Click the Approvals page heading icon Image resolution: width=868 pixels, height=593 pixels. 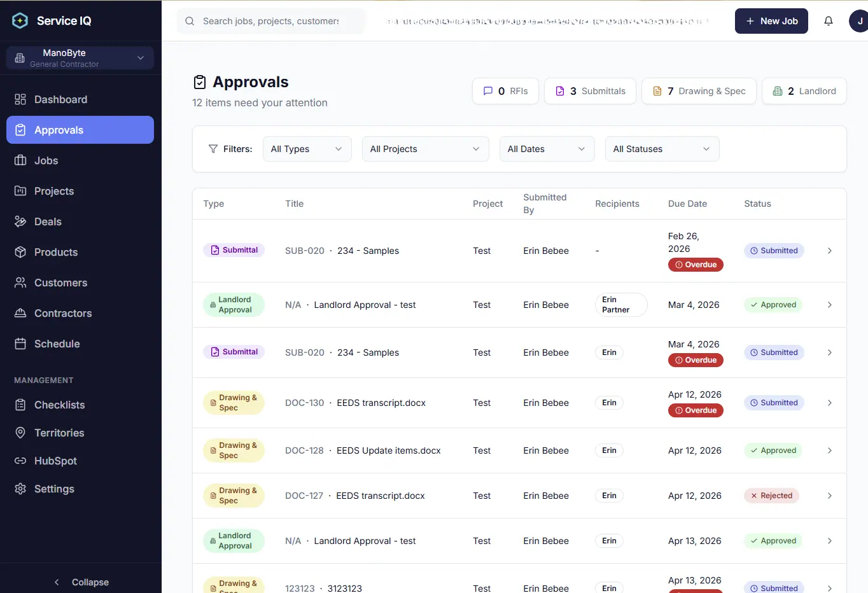point(200,82)
